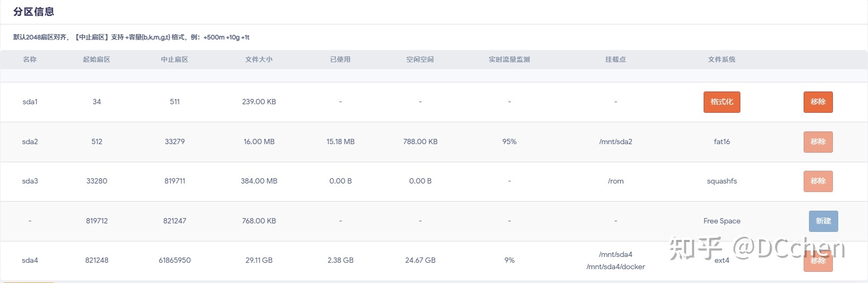Remove the sda3 squashfs partition
The width and height of the screenshot is (868, 283).
click(x=818, y=181)
